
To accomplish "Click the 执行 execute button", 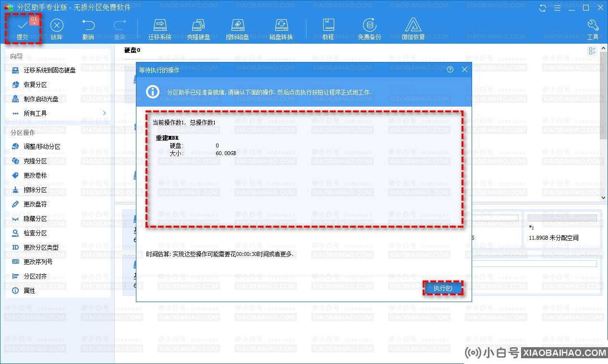I will [x=443, y=288].
